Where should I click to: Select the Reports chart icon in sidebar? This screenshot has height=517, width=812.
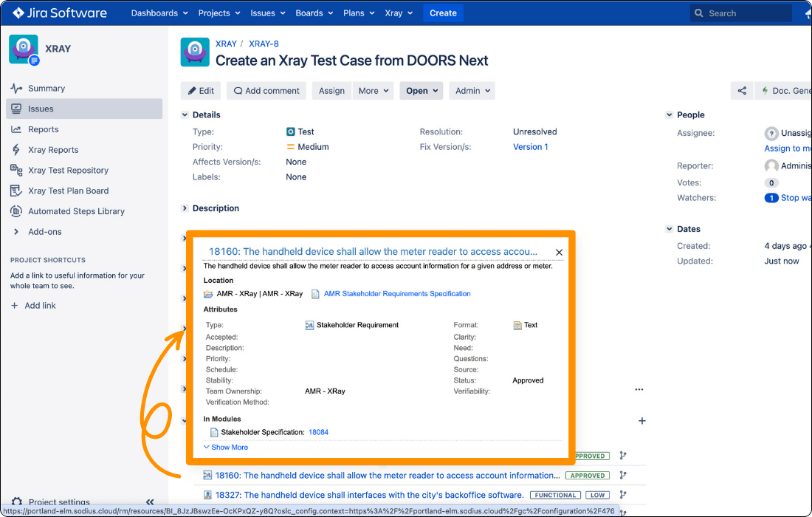(16, 129)
